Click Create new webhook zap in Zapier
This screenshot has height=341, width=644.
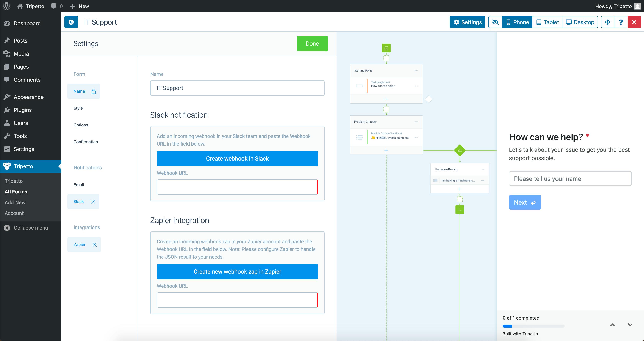coord(237,271)
